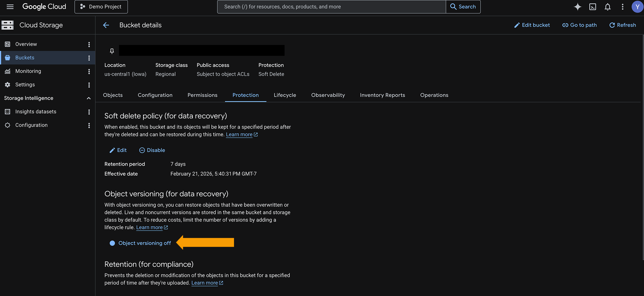Click the Google Cloud logo
The width and height of the screenshot is (644, 296).
[44, 7]
